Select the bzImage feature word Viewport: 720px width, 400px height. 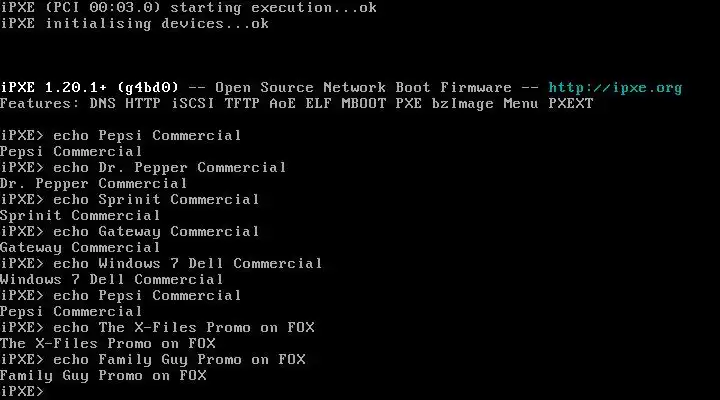click(463, 104)
